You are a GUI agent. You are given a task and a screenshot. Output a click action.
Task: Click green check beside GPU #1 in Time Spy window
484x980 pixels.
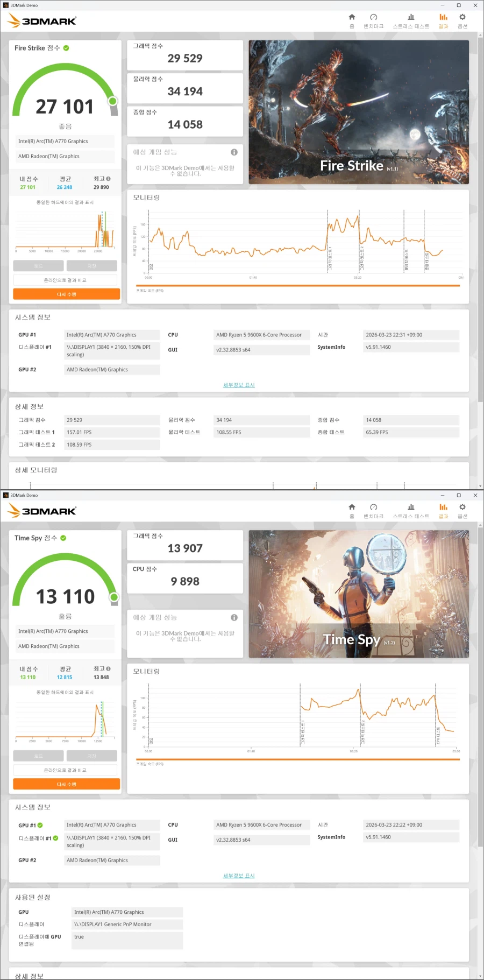(x=40, y=825)
